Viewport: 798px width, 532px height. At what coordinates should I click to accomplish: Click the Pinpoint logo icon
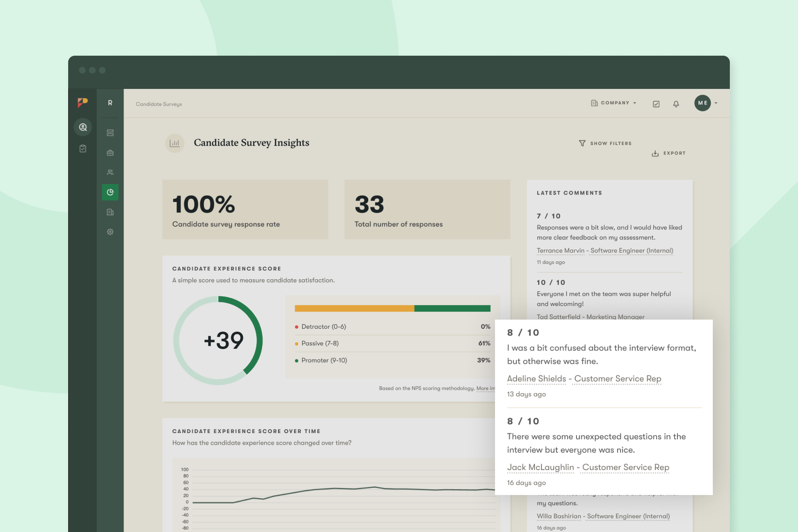click(83, 102)
